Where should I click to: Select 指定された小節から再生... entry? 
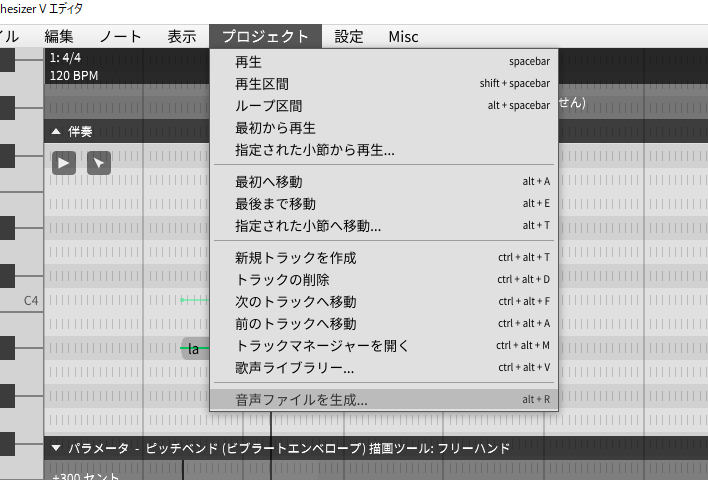click(384, 150)
